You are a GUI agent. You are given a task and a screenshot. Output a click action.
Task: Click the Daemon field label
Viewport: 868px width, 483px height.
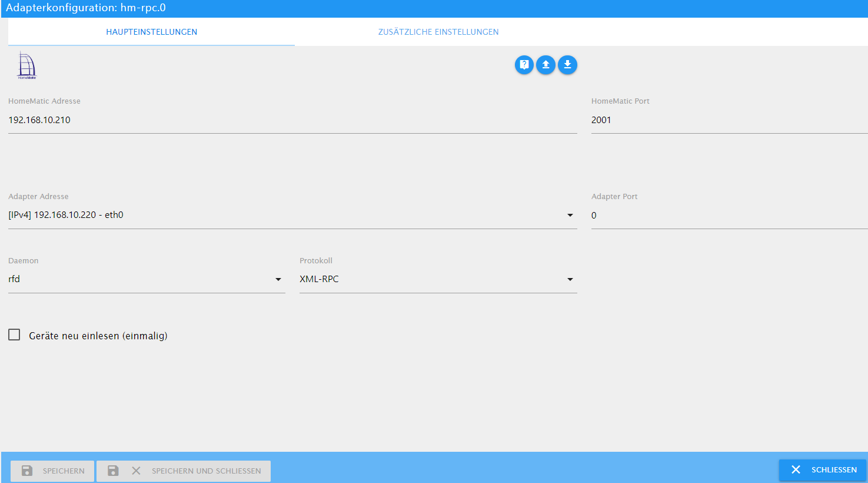[24, 261]
